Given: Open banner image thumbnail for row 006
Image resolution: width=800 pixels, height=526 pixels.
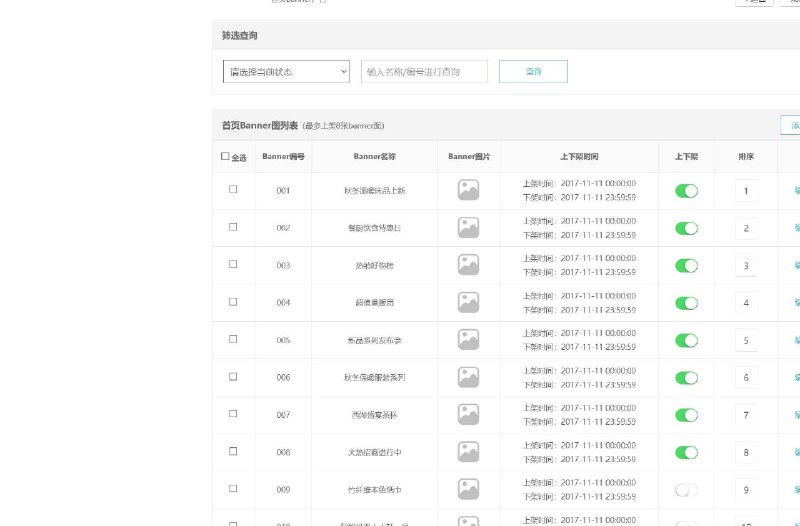Looking at the screenshot, I should click(x=468, y=377).
